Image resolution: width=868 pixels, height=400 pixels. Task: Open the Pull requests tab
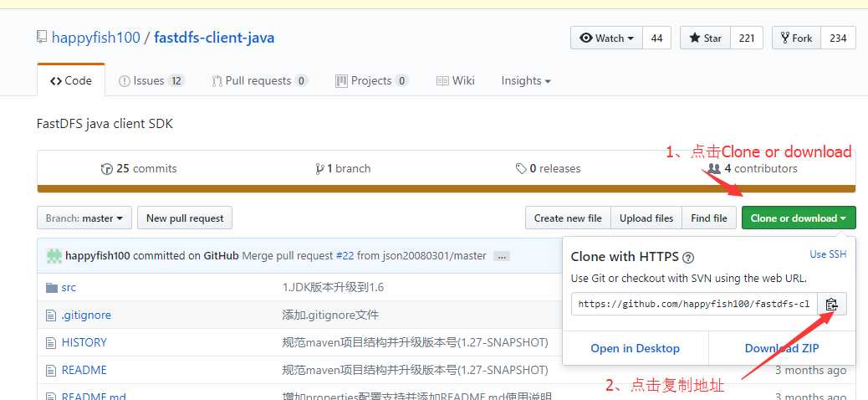pyautogui.click(x=259, y=81)
